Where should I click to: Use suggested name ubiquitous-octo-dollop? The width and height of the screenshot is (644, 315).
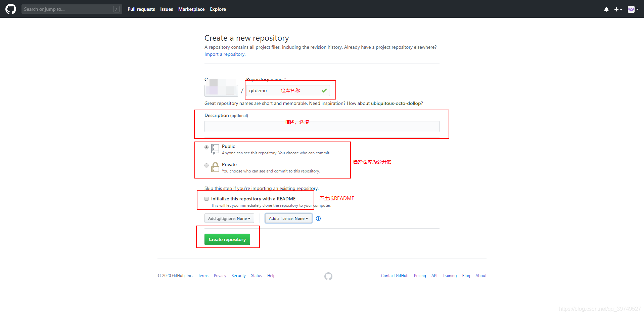(x=396, y=103)
